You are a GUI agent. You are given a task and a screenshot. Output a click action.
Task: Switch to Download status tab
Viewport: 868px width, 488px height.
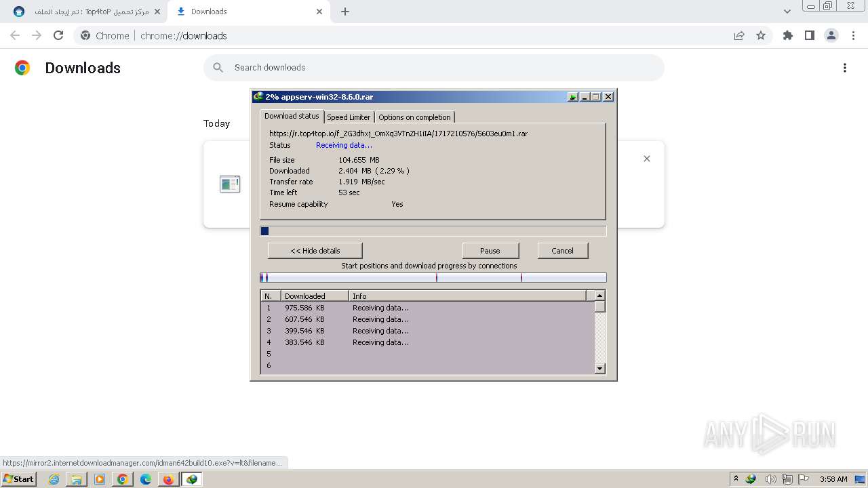coord(292,116)
